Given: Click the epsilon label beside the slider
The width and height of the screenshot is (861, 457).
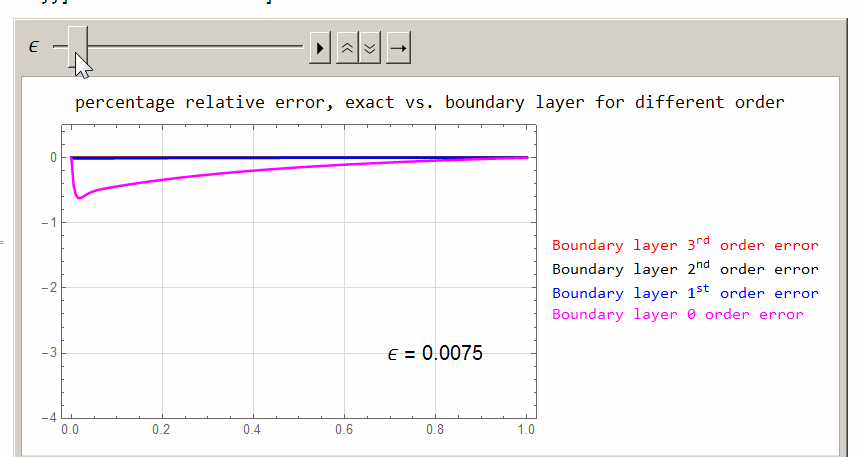Looking at the screenshot, I should [x=34, y=47].
